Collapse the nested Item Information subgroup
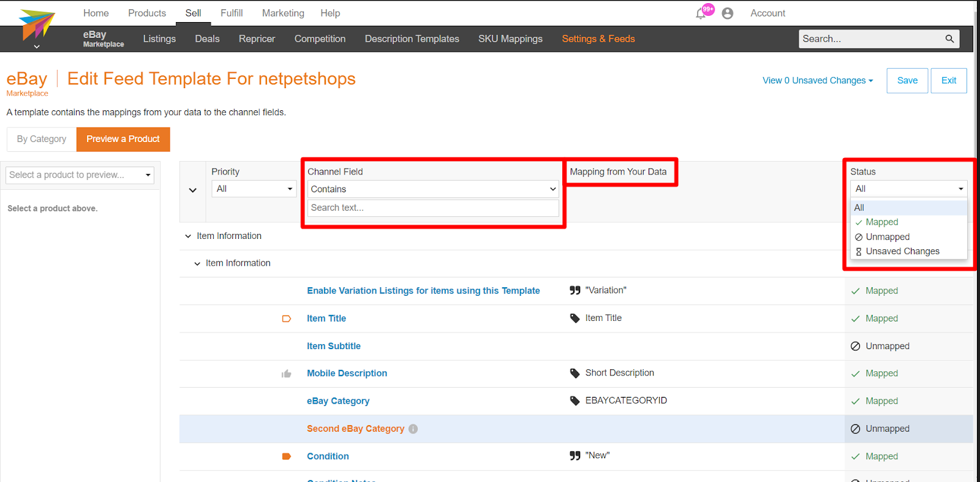Viewport: 980px width, 482px height. [x=197, y=263]
